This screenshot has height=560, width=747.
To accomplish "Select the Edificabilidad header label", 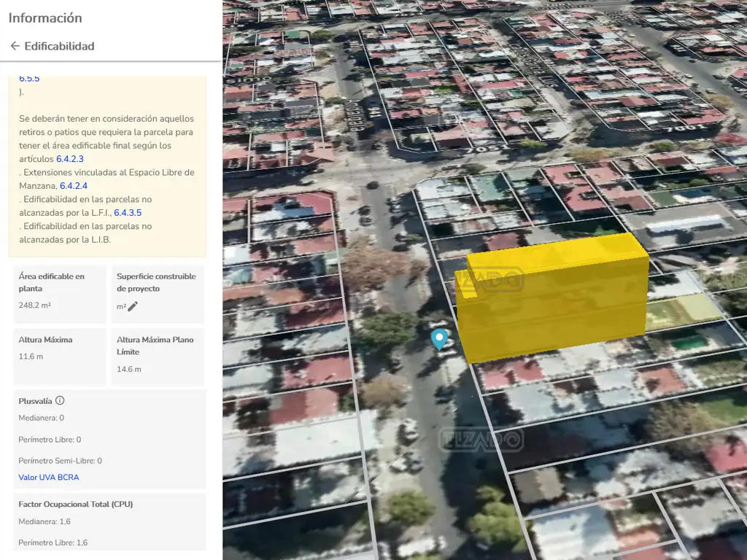I will pyautogui.click(x=59, y=46).
